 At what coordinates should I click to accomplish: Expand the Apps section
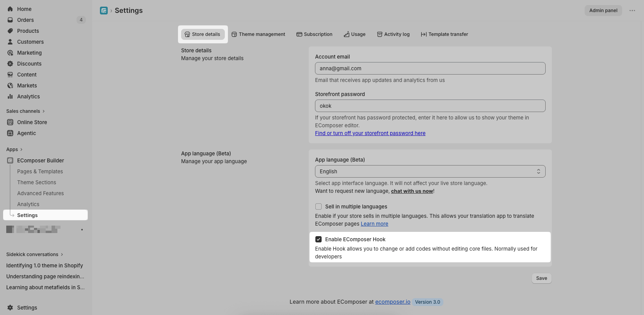click(14, 149)
